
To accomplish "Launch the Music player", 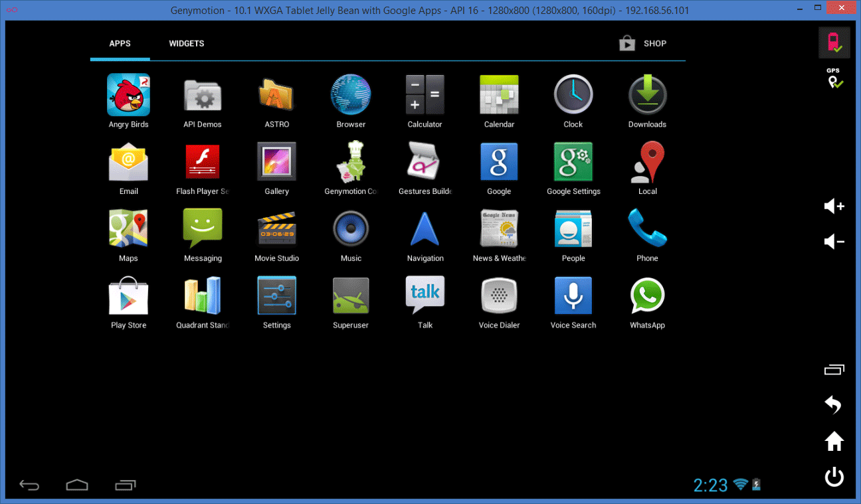I will coord(351,229).
